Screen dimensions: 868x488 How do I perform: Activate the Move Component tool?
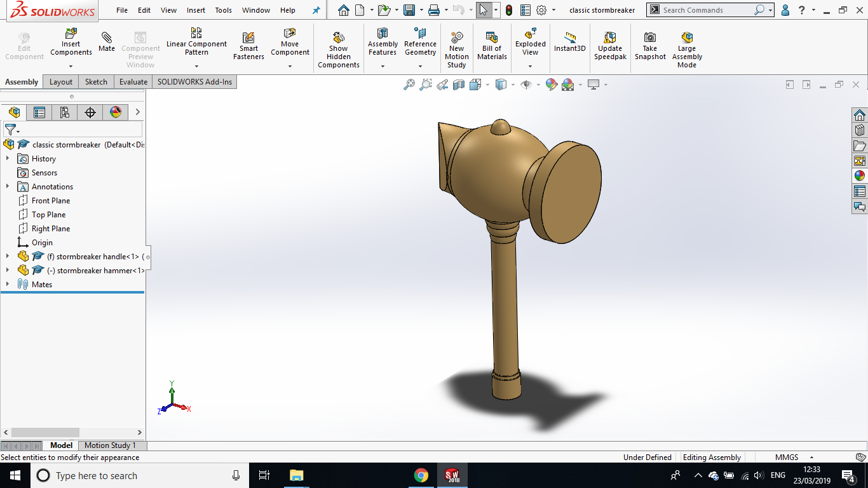click(290, 42)
